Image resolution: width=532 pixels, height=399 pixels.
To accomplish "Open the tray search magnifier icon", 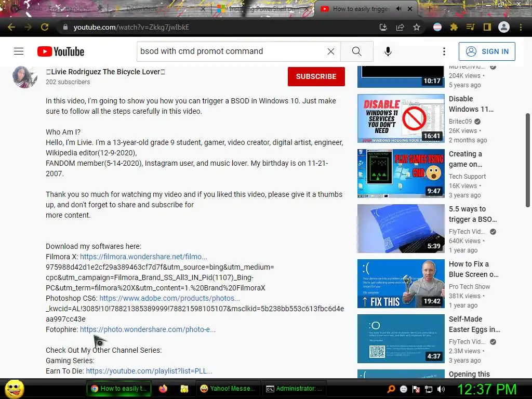I will (x=391, y=389).
